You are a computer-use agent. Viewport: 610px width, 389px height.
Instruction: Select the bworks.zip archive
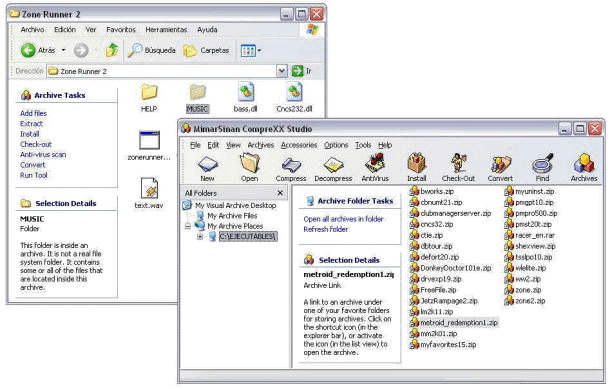click(x=432, y=191)
